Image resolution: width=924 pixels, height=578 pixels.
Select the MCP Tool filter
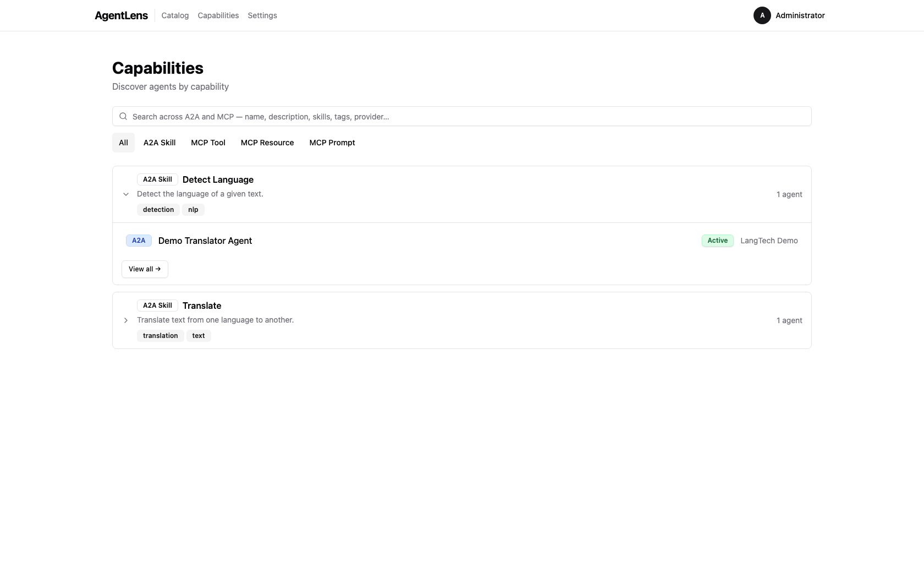pos(208,143)
